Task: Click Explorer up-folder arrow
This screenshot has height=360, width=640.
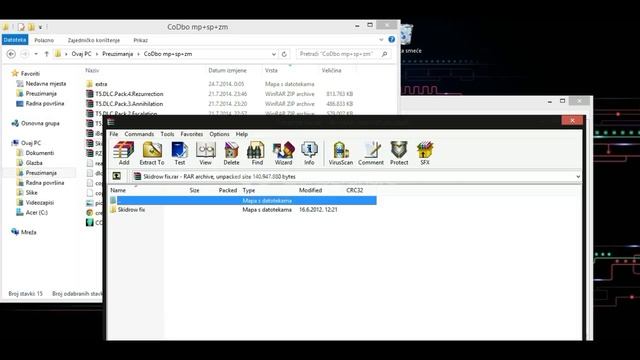Action: 47,54
